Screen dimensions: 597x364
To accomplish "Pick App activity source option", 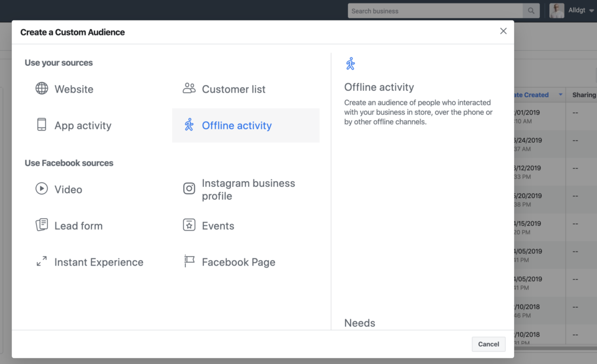I will (x=83, y=126).
